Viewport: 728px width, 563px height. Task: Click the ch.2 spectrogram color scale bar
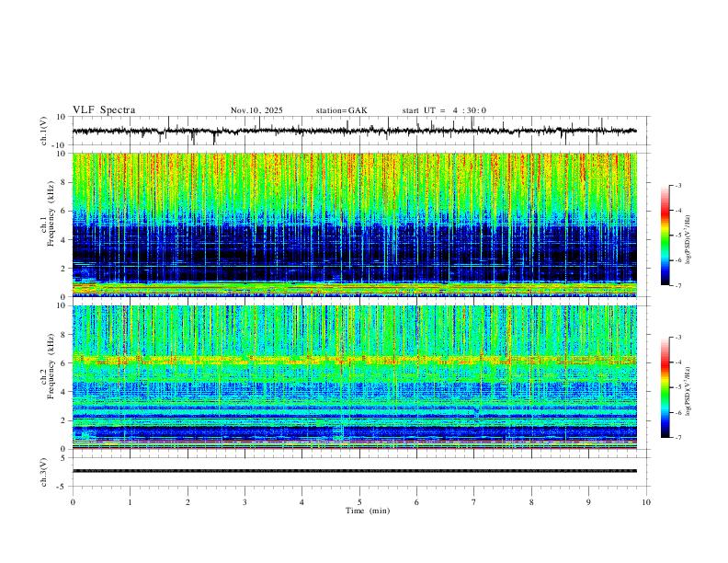[665, 387]
